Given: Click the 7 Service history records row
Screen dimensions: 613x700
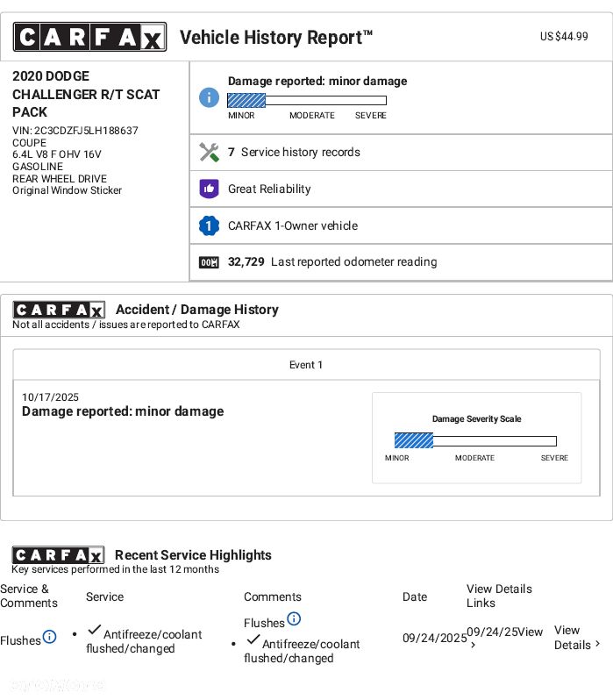Looking at the screenshot, I should coord(401,153).
